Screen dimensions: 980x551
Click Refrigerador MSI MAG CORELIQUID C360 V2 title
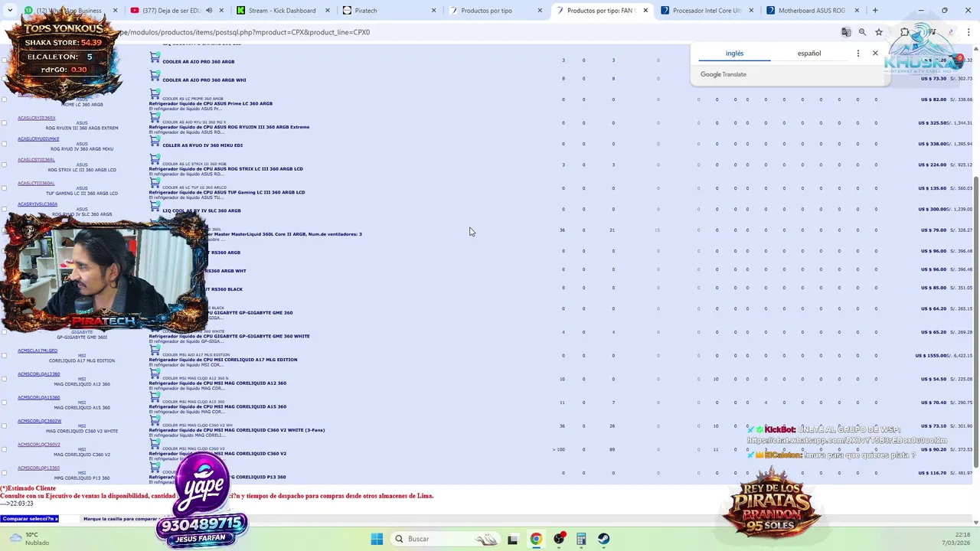(x=217, y=454)
